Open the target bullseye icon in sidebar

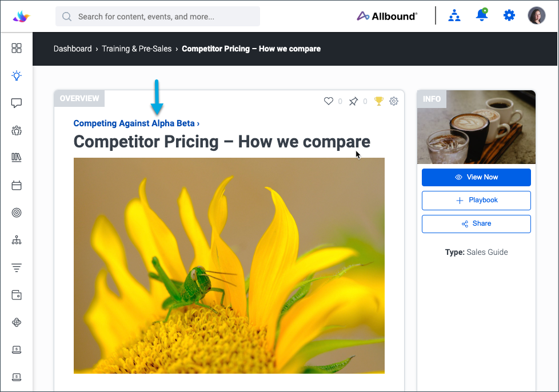[17, 213]
